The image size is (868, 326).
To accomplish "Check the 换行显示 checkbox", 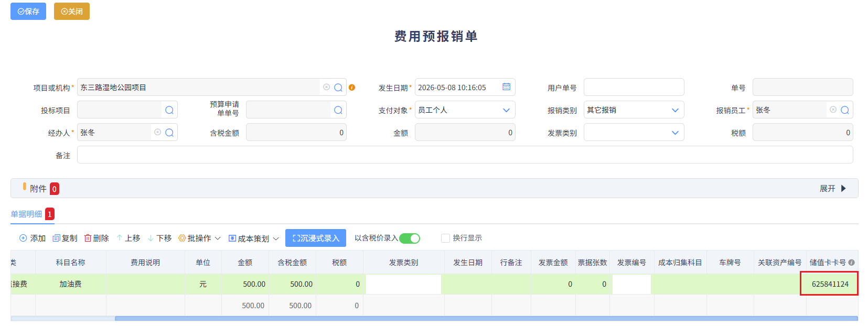I will pyautogui.click(x=445, y=238).
